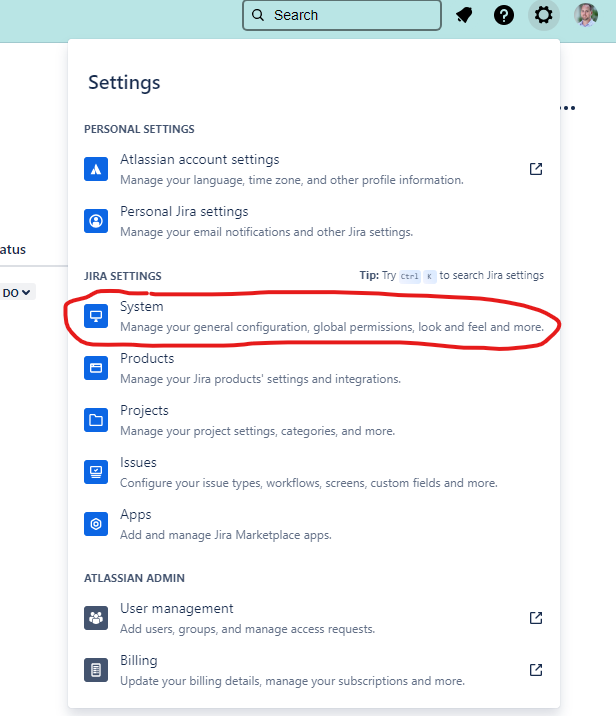Click the magnifier icon in Search
The height and width of the screenshot is (716, 616).
258,15
